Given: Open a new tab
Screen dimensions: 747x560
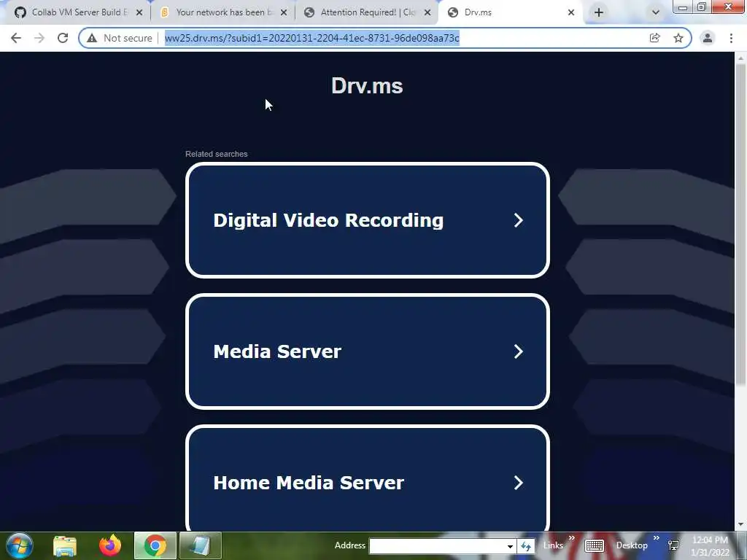Looking at the screenshot, I should tap(599, 12).
